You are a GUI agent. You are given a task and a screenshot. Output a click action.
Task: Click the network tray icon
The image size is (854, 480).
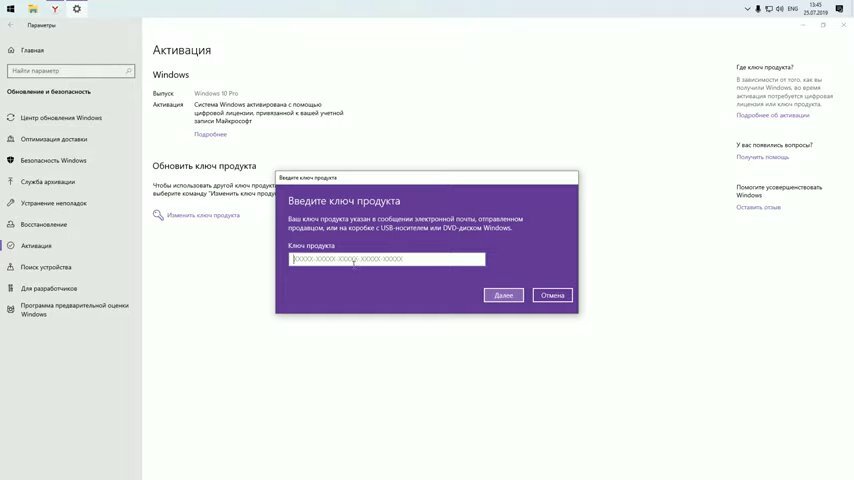coord(768,9)
